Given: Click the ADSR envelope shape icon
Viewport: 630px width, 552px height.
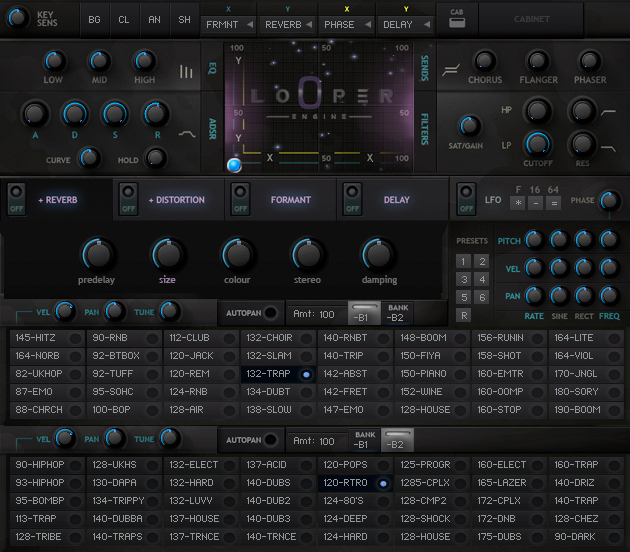Looking at the screenshot, I should pos(187,134).
